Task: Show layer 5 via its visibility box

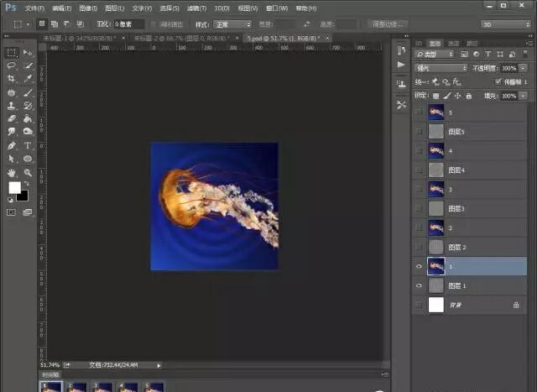Action: 420,112
